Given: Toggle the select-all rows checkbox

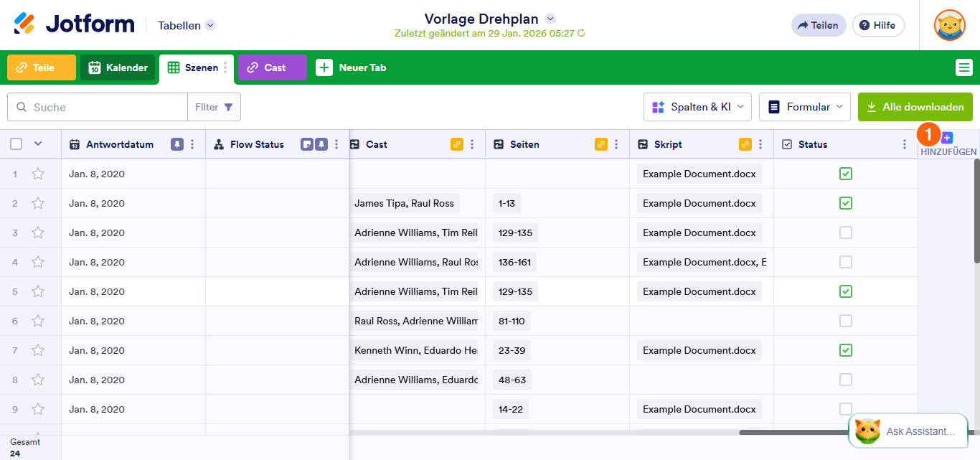Looking at the screenshot, I should [x=17, y=144].
